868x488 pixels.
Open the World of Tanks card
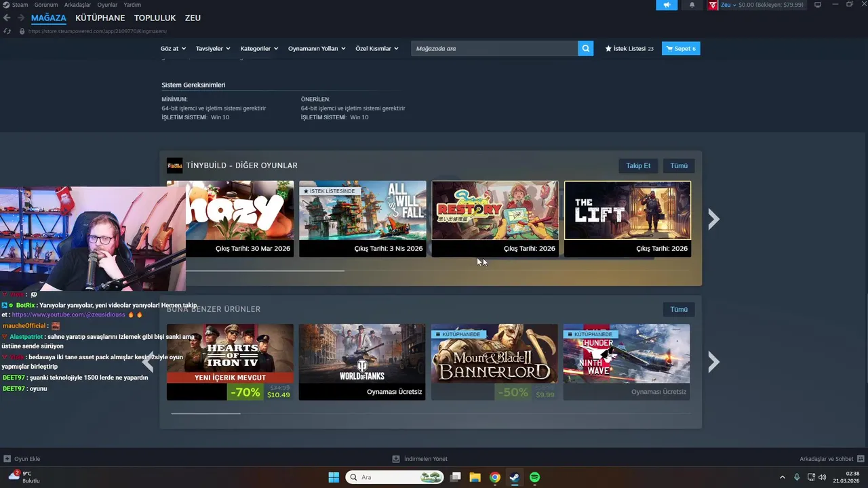click(362, 362)
